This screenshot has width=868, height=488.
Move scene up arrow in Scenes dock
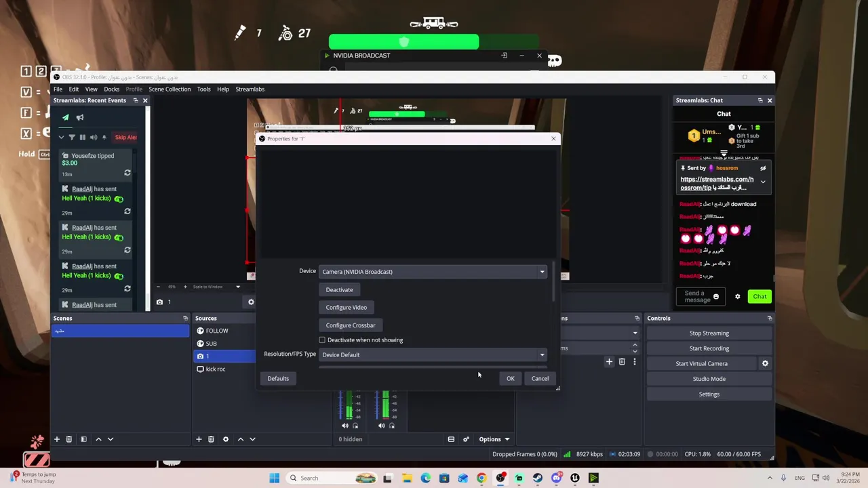point(98,439)
